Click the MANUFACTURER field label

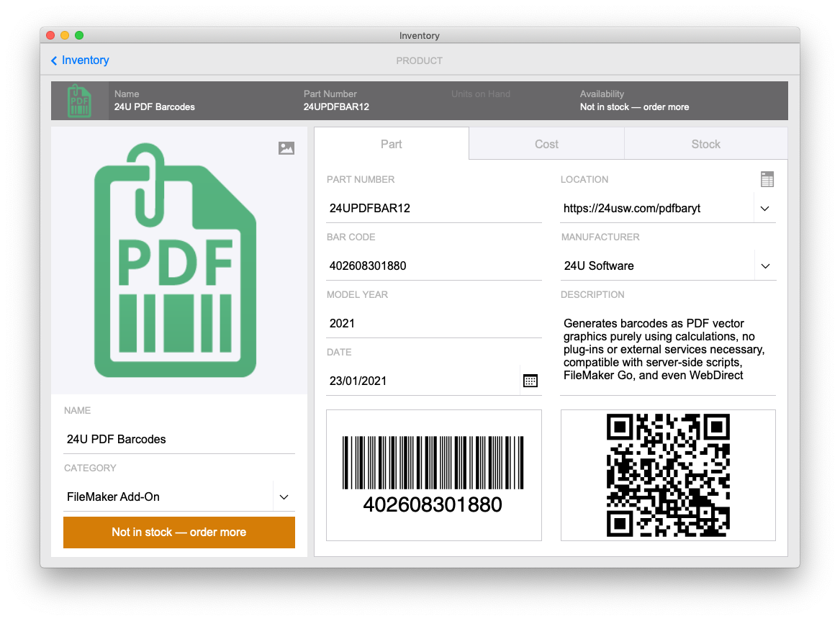(600, 237)
